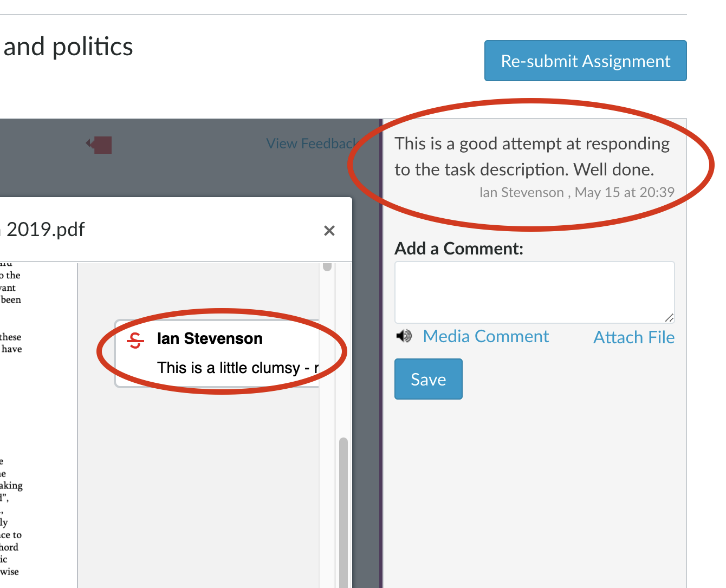Click the tall gray PDF viewer scrollbar thumb
Image resolution: width=726 pixels, height=588 pixels.
coord(343,509)
